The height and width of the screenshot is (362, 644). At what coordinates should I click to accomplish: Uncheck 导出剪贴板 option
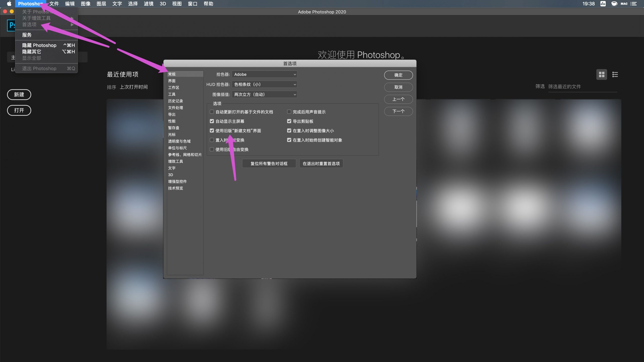289,121
